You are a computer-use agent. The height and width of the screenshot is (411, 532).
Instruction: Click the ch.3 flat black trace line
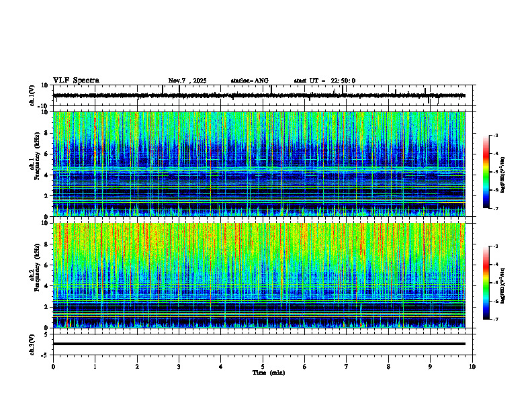click(x=259, y=344)
